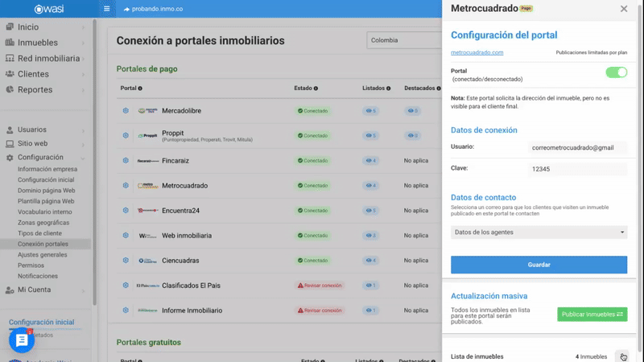Open the metrocuadrado.com link
Screen dimensions: 644x362
[x=477, y=52]
